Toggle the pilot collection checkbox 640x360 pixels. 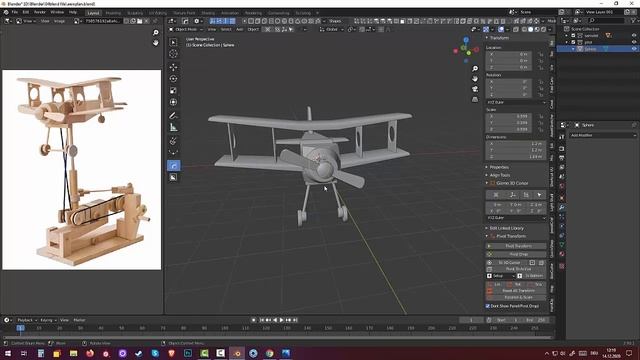(573, 42)
